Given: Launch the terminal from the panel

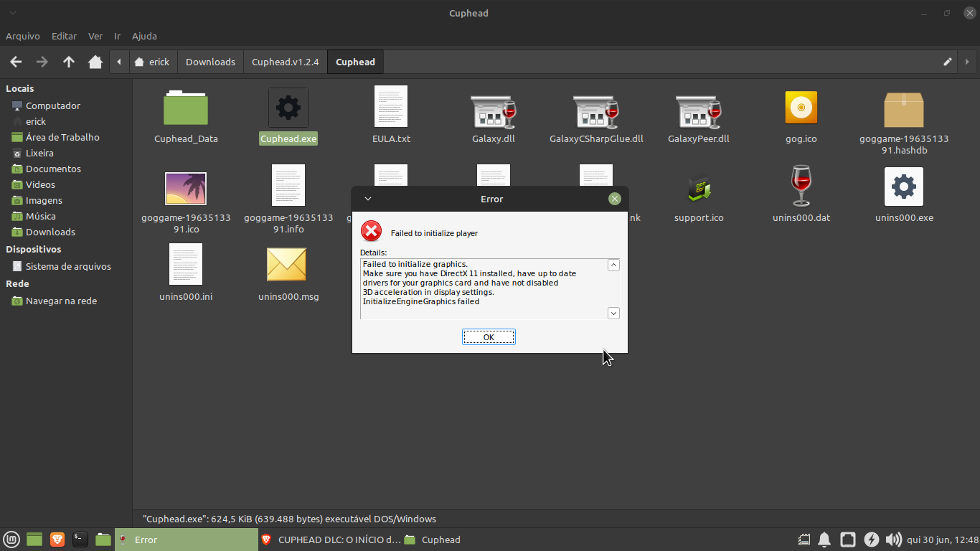Looking at the screenshot, I should click(80, 540).
